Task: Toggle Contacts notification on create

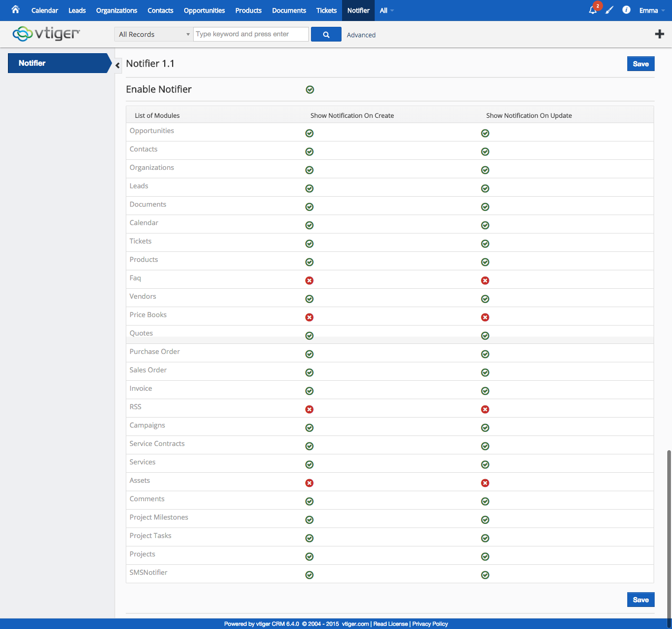Action: tap(309, 152)
